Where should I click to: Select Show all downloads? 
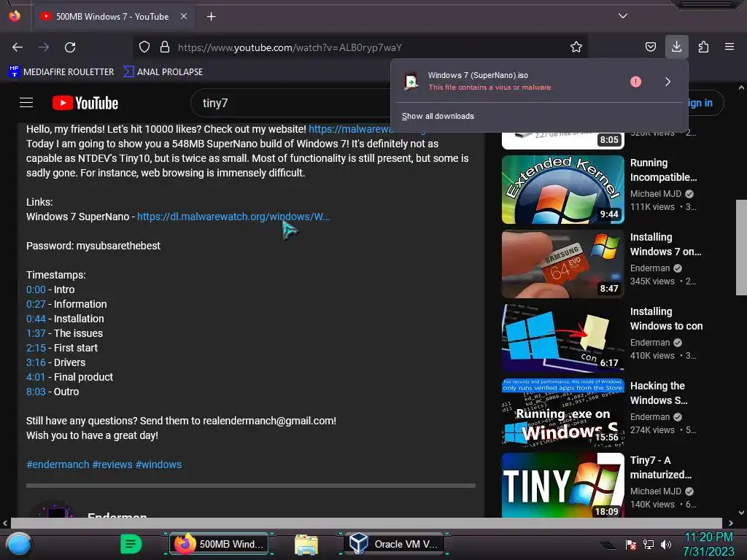click(x=438, y=116)
